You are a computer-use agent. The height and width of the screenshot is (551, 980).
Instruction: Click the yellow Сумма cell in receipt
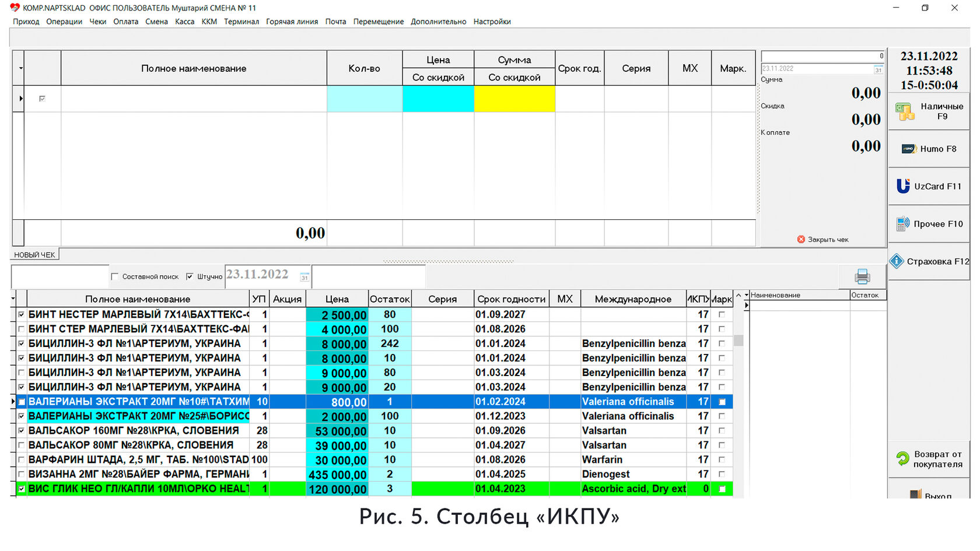[514, 99]
